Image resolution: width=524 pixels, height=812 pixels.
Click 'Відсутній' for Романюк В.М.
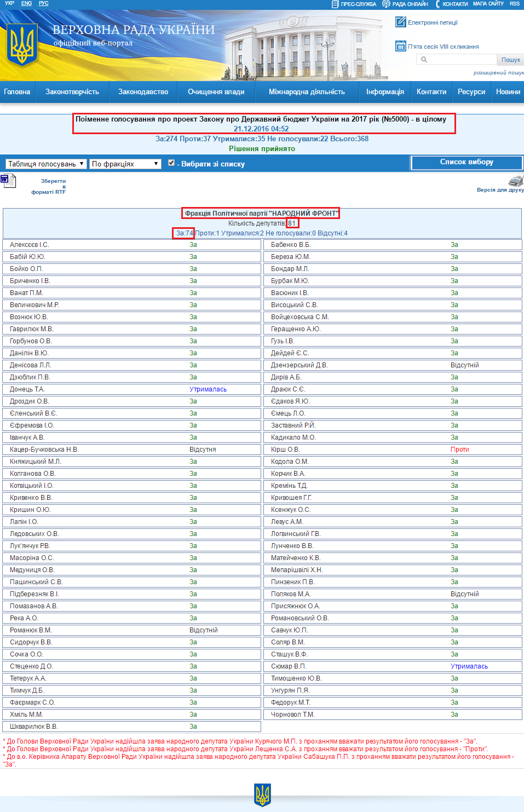(204, 630)
